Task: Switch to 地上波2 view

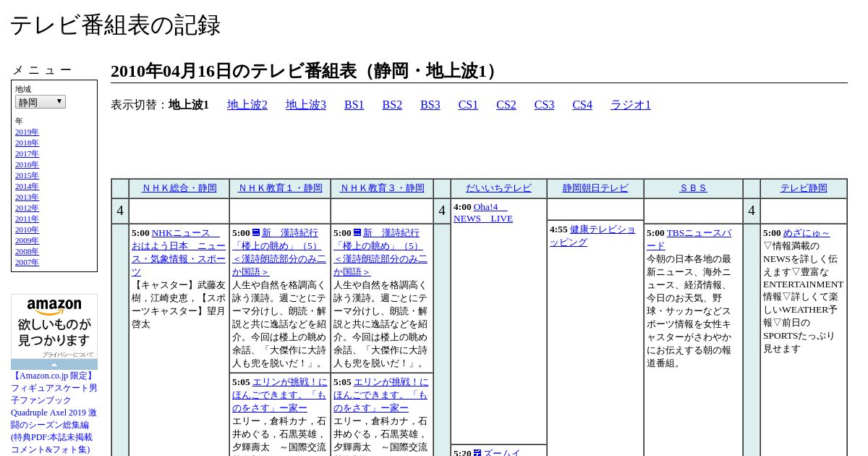Action: pos(247,105)
